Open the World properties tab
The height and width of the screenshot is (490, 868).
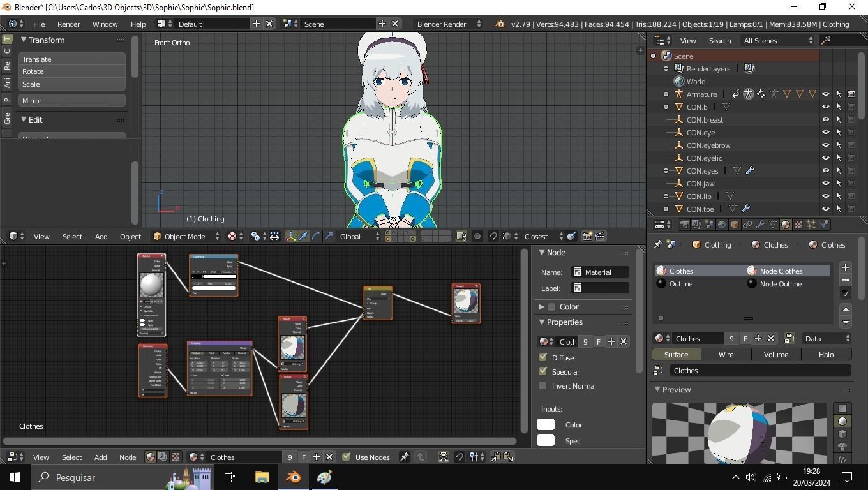(x=722, y=225)
